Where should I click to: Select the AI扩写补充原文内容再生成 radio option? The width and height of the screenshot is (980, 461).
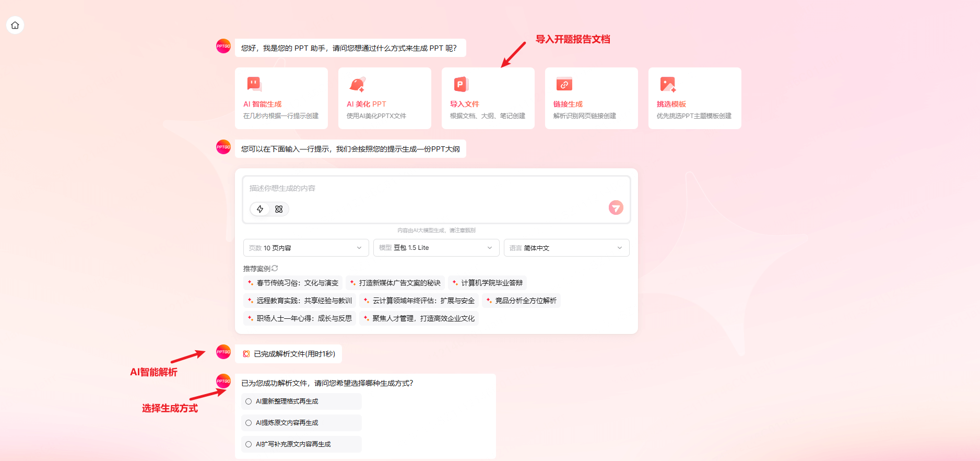click(x=301, y=444)
